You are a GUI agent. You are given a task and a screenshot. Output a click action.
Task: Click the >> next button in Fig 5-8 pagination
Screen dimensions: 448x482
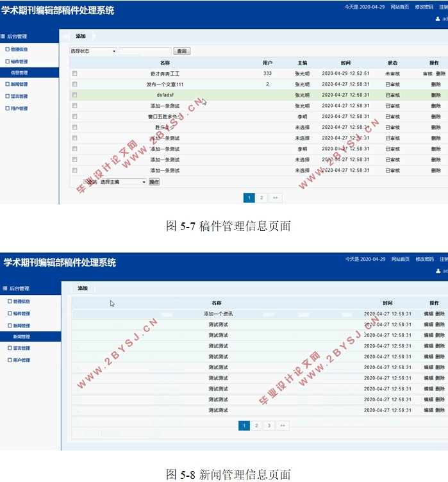pos(283,426)
